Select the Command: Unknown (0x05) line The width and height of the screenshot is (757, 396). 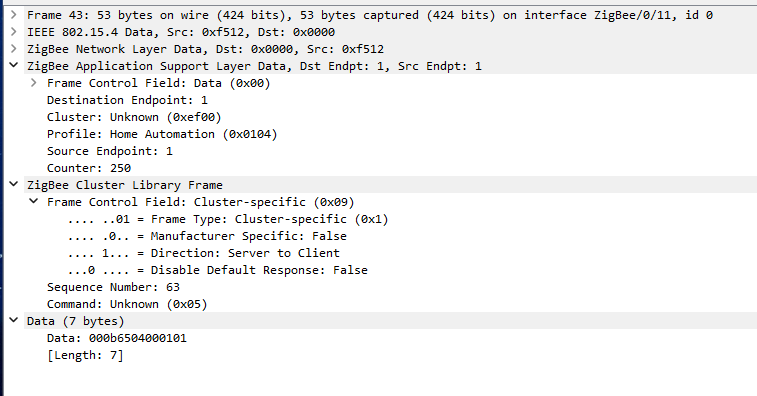127,304
